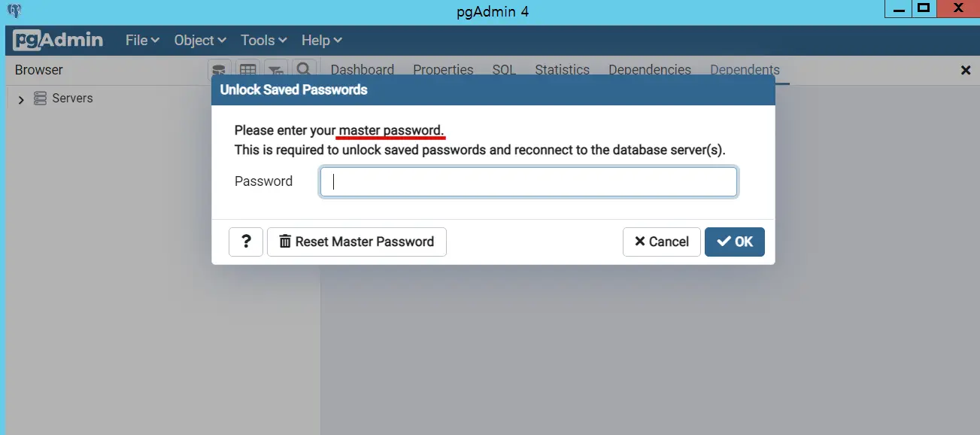Viewport: 980px width, 435px height.
Task: Open the Help menu
Action: point(320,40)
